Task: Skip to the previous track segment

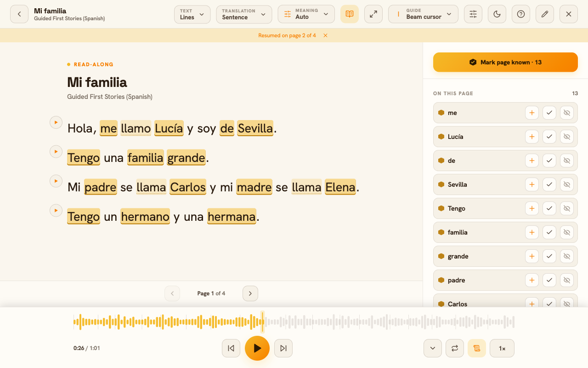Action: [x=231, y=348]
